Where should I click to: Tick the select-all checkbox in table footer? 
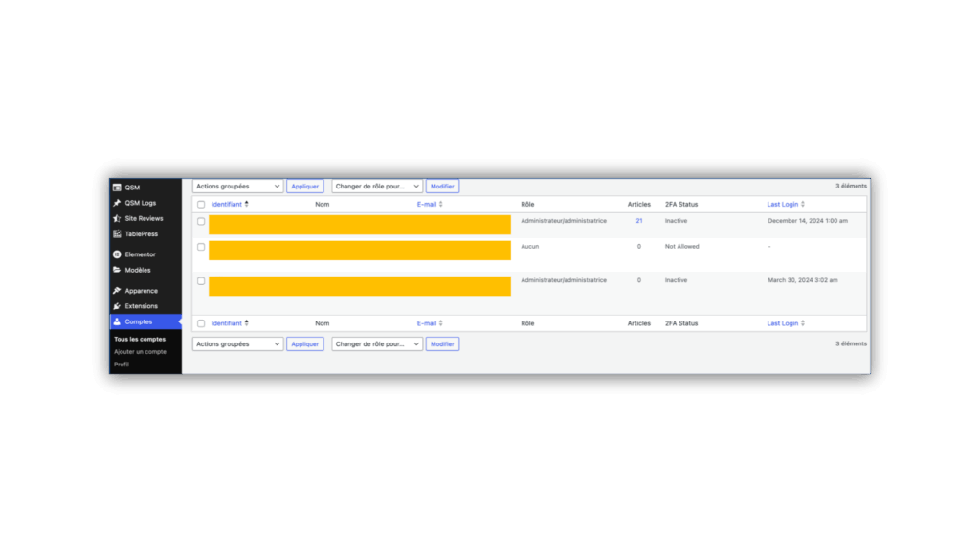(x=201, y=323)
